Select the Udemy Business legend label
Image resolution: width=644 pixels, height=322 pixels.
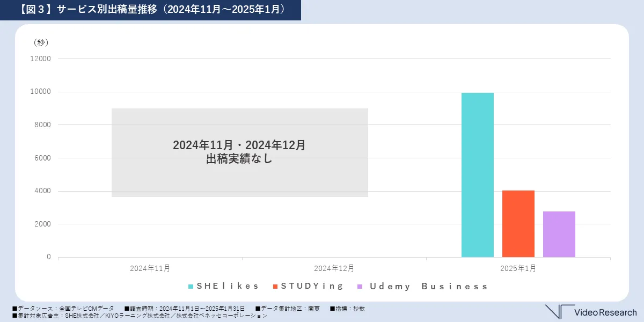coord(429,286)
